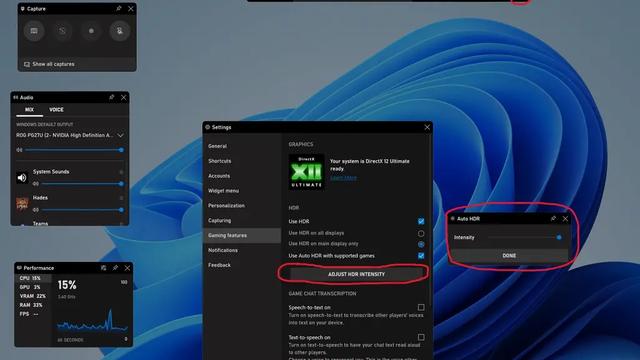Pin the Auto HDR widget
The height and width of the screenshot is (360, 640).
(553, 219)
